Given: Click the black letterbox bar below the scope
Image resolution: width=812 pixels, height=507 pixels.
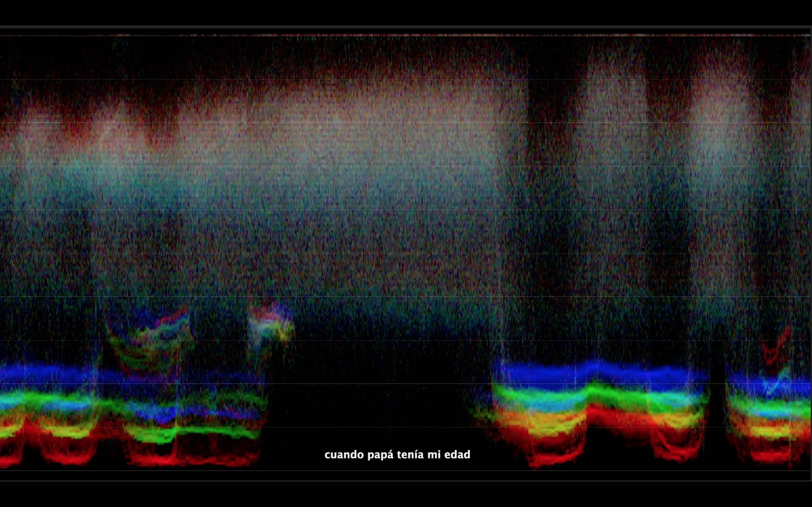Looking at the screenshot, I should (x=406, y=495).
